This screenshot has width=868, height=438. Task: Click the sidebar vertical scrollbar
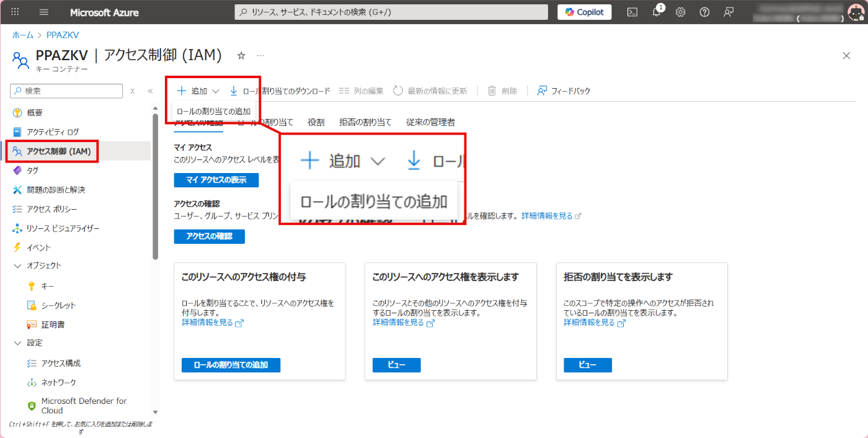[156, 186]
